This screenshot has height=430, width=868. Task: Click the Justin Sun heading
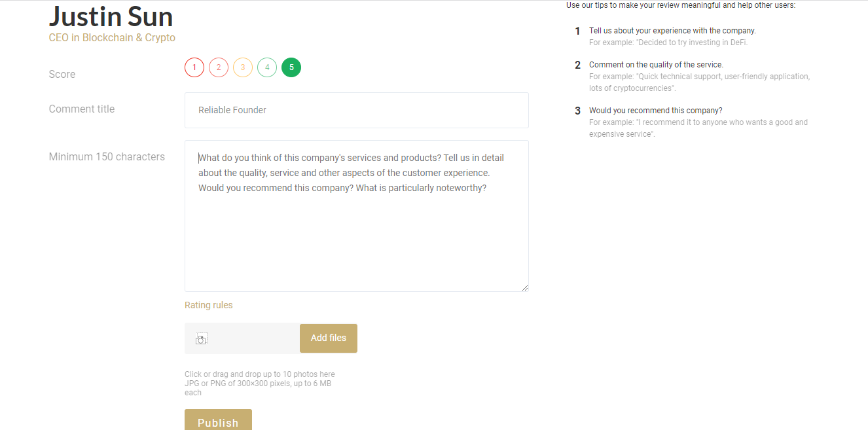[x=111, y=16]
